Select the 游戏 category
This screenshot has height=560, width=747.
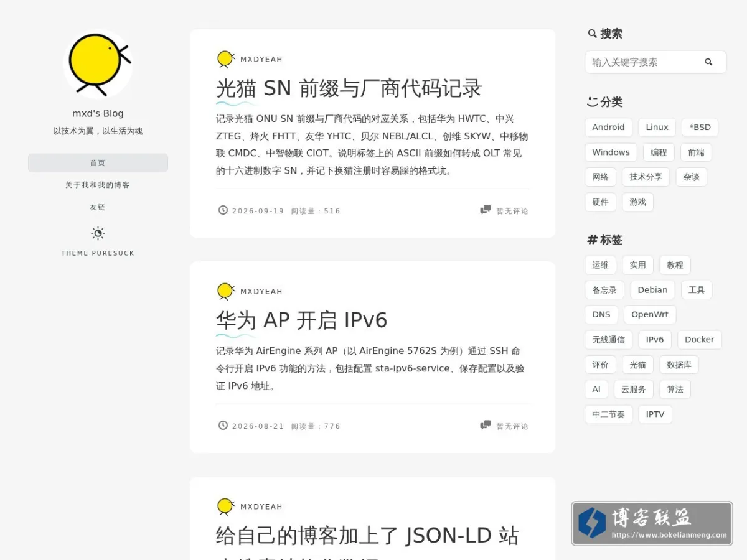click(x=637, y=202)
